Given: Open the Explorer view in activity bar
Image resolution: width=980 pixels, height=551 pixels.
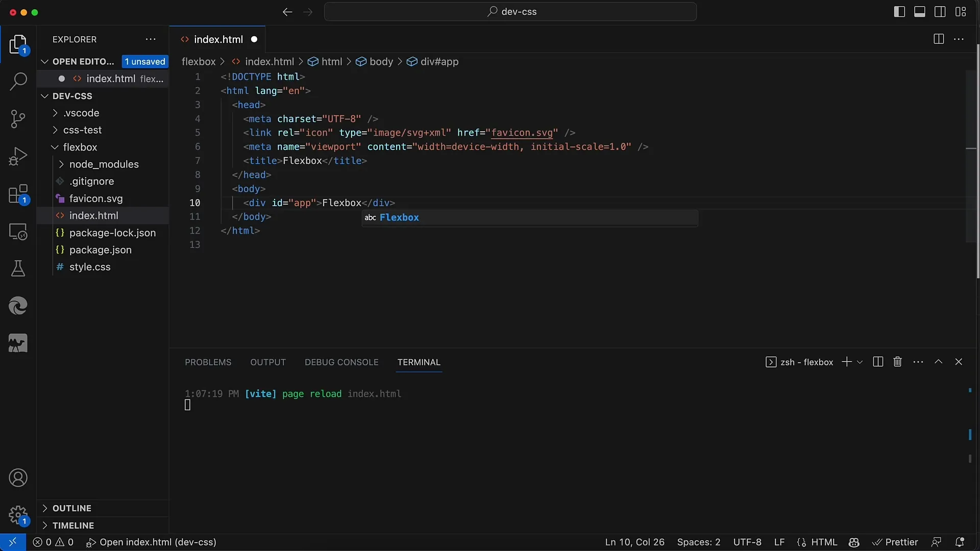Looking at the screenshot, I should 18,45.
